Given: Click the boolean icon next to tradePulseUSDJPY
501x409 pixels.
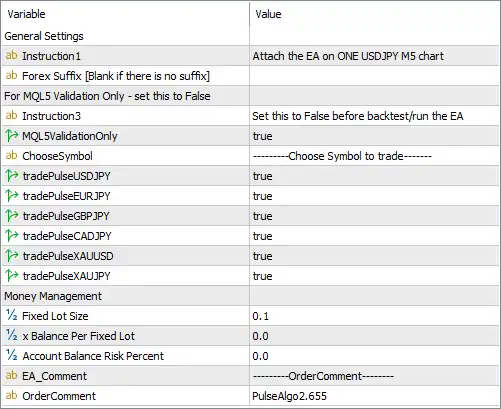Looking at the screenshot, I should (x=12, y=176).
